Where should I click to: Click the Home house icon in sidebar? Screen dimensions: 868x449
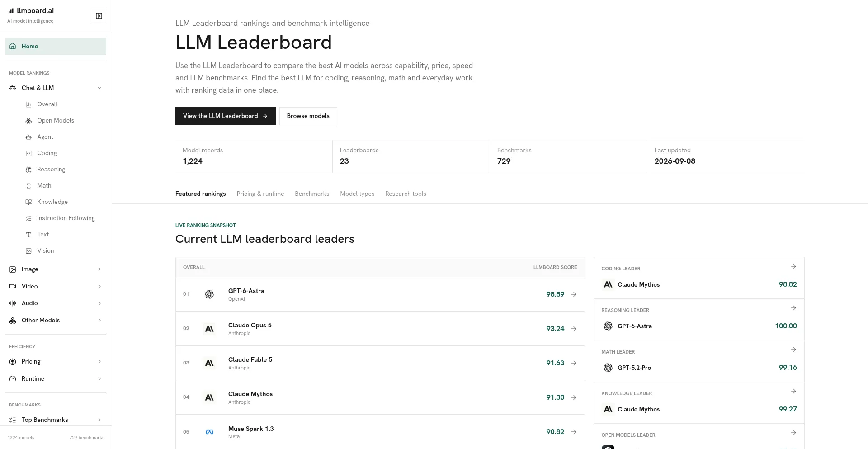click(13, 46)
